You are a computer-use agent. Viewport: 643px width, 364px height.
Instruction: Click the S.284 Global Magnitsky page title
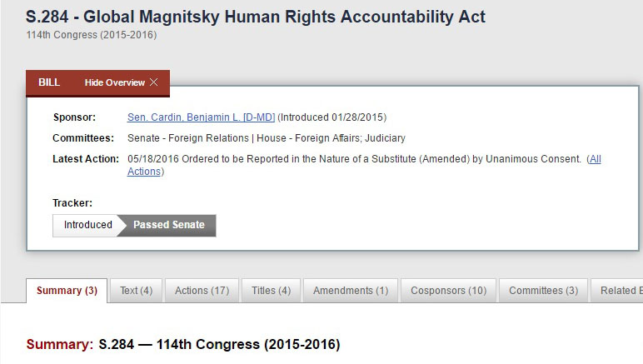256,17
